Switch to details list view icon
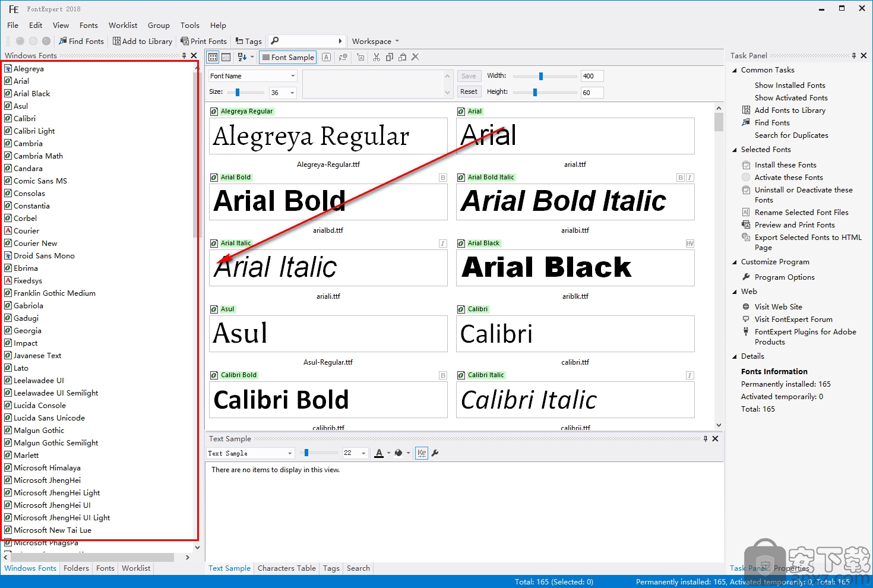873x588 pixels. pyautogui.click(x=226, y=57)
